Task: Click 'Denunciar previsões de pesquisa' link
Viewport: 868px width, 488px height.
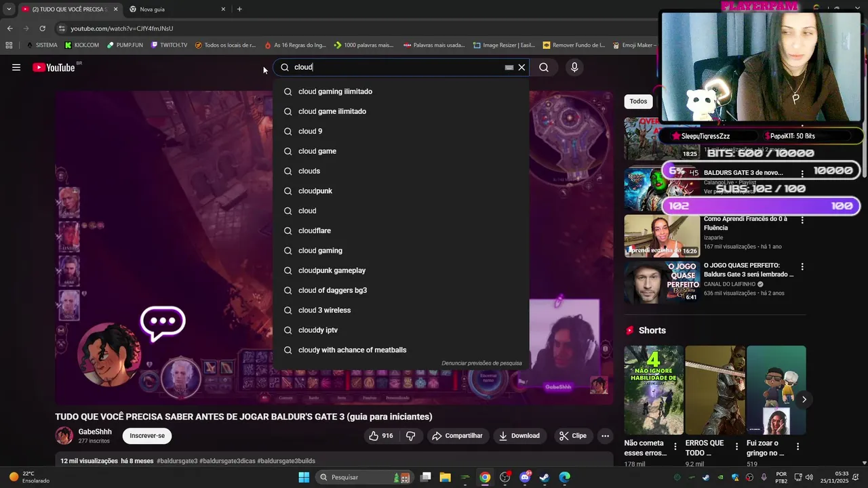Action: 481,363
